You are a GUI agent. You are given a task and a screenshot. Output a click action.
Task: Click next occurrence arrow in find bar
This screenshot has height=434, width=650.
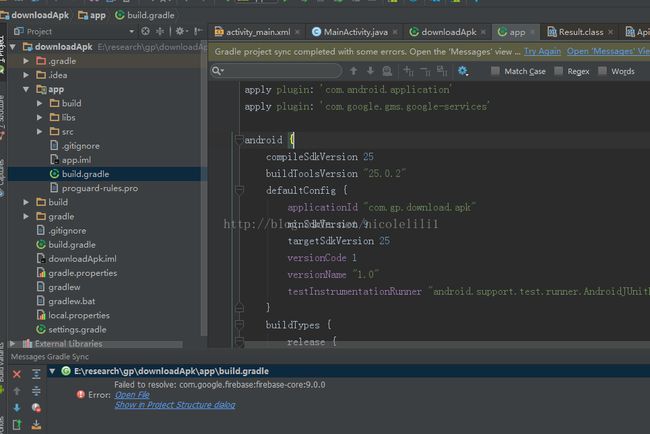pyautogui.click(x=370, y=71)
